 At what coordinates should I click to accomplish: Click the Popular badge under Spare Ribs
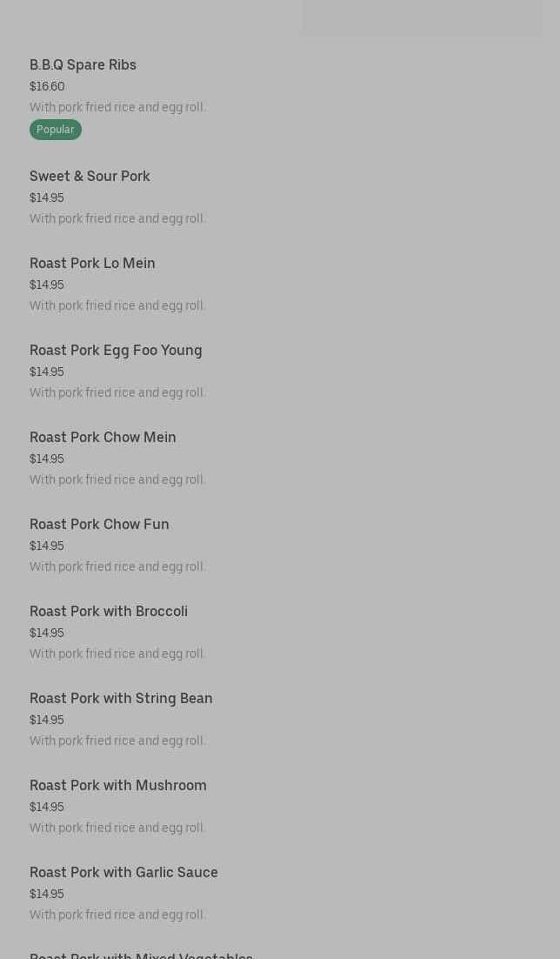tap(55, 130)
